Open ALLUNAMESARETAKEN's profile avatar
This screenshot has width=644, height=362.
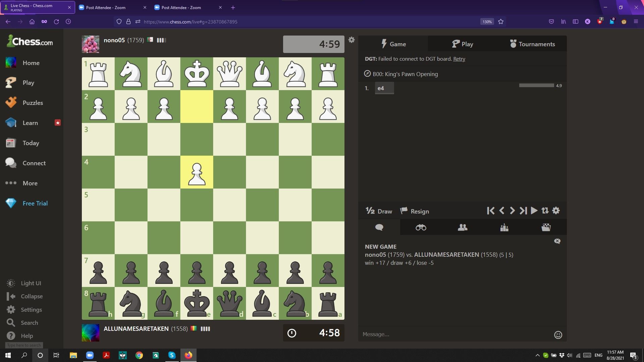pos(91,333)
